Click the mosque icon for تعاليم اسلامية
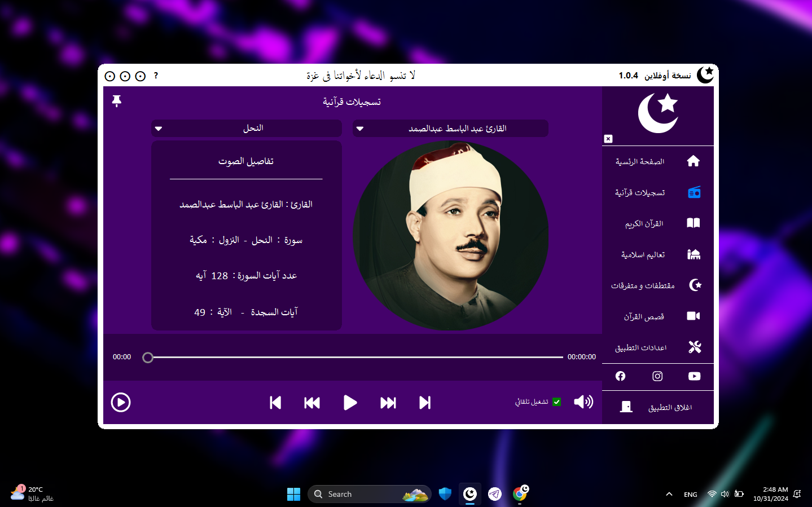This screenshot has width=812, height=507. click(x=694, y=254)
